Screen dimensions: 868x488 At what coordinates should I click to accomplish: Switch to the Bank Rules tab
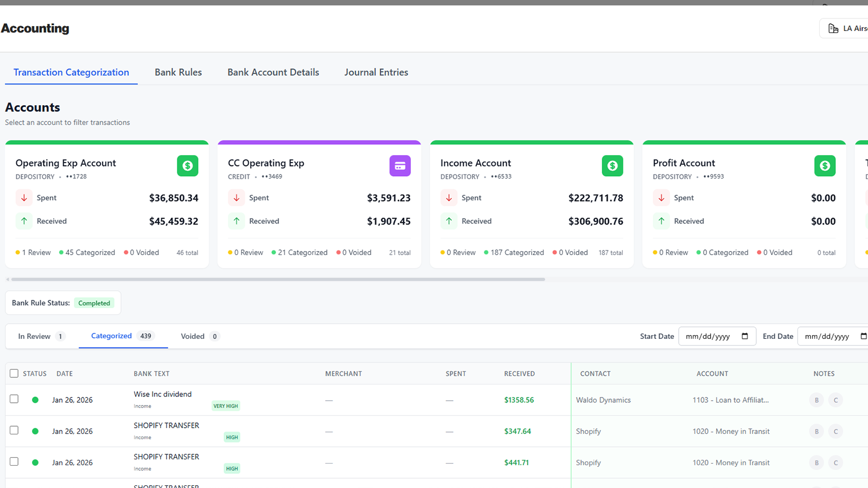point(178,72)
